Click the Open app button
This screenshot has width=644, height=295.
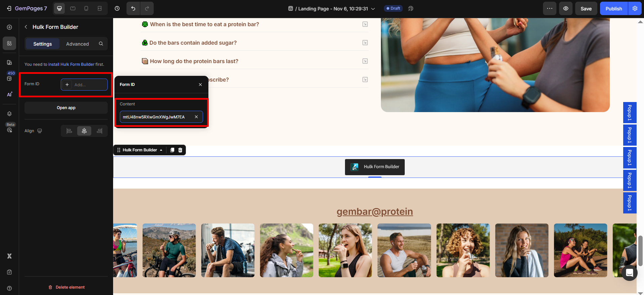(x=66, y=108)
